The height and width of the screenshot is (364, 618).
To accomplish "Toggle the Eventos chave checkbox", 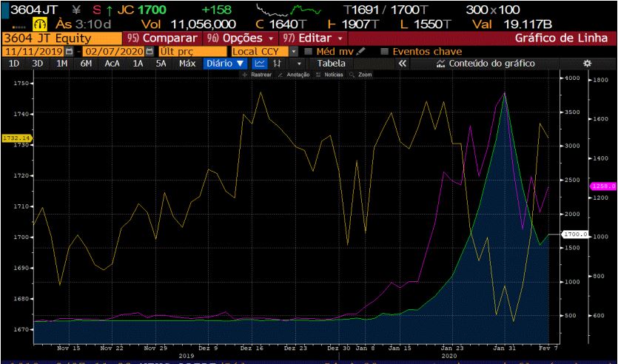I will 383,51.
